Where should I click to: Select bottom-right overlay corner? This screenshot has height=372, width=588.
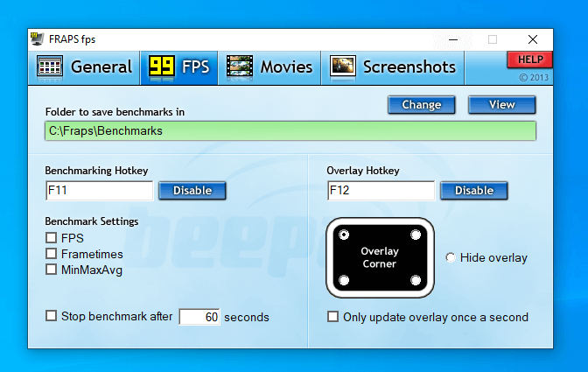point(416,280)
